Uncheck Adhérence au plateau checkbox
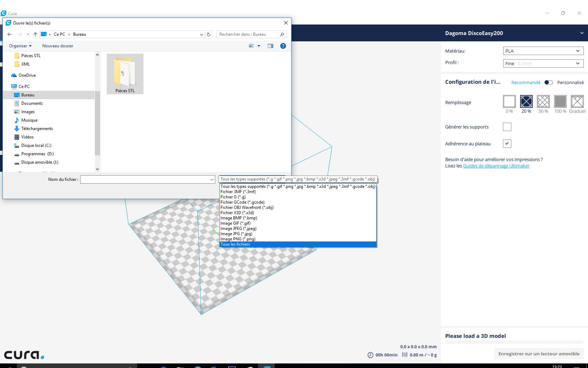This screenshot has height=368, width=588. click(x=507, y=143)
